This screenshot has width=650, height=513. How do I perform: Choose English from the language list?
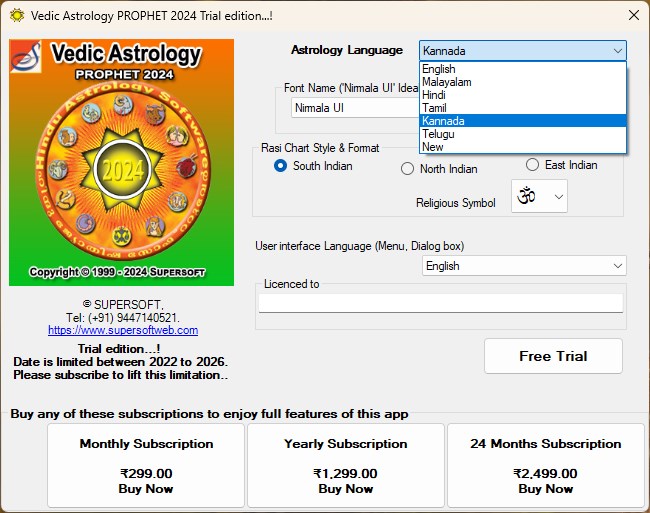coord(523,69)
